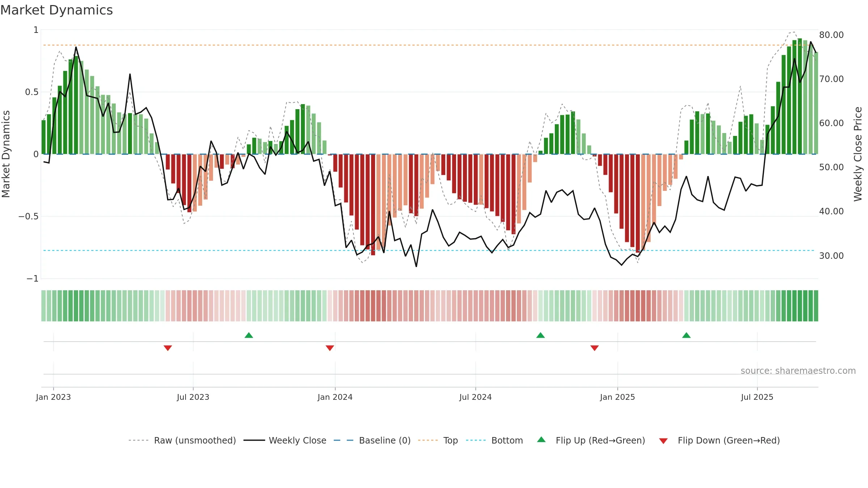This screenshot has height=488, width=868.
Task: Click the orange dashed Top threshold line
Action: click(x=429, y=45)
